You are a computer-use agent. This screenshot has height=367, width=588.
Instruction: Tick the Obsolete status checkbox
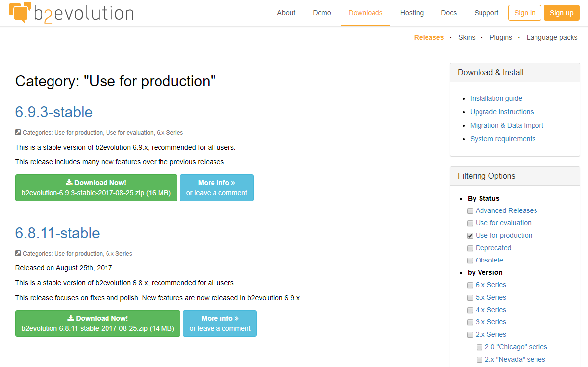[470, 261]
